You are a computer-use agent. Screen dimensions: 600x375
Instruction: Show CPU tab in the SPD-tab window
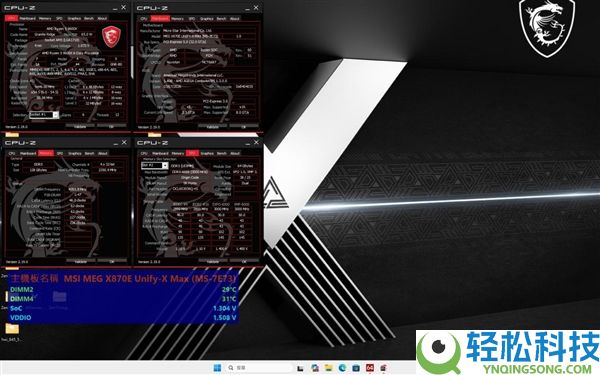[144, 153]
